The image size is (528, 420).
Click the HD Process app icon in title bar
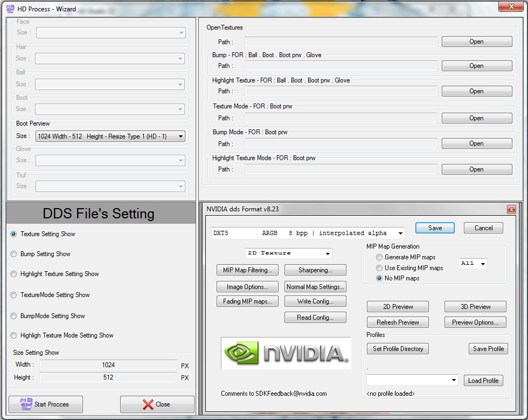click(10, 9)
